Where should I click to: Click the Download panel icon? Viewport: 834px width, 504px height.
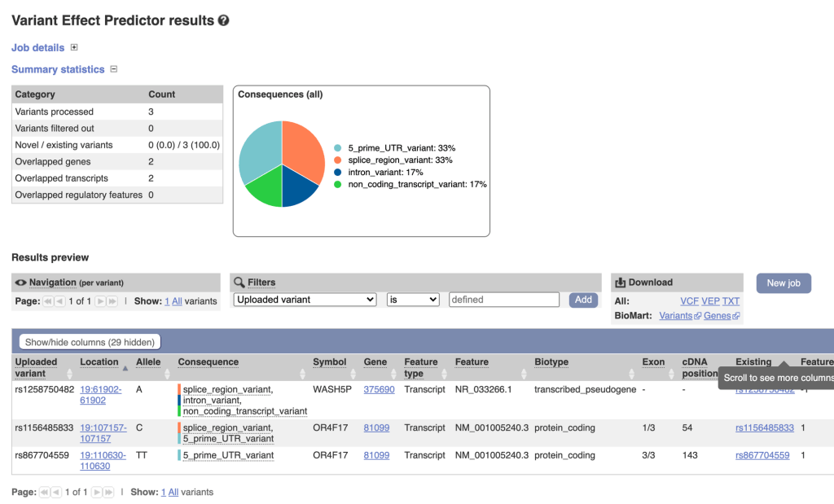click(621, 283)
